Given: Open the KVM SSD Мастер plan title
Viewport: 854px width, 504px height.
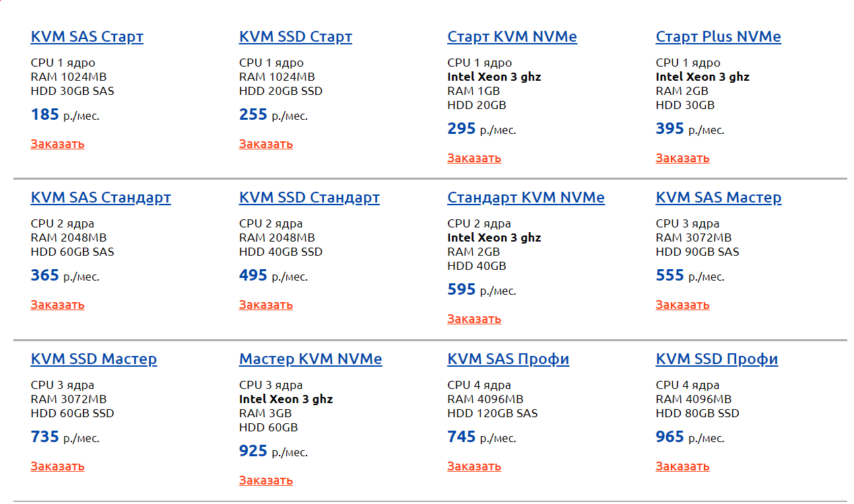Looking at the screenshot, I should tap(94, 359).
